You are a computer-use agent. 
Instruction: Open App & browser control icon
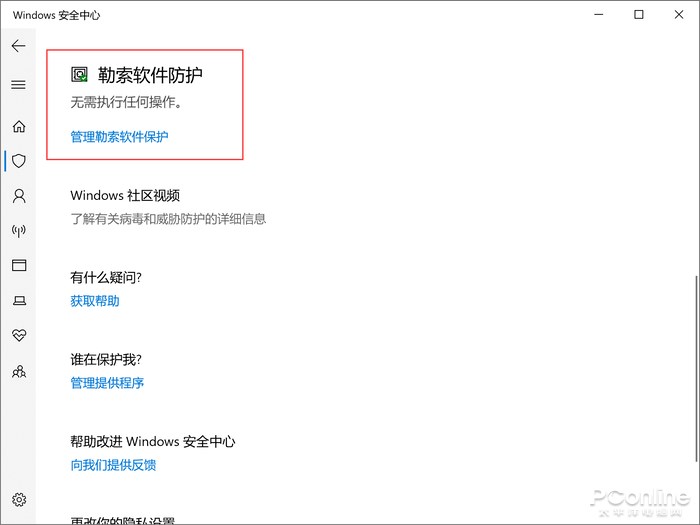(x=19, y=265)
